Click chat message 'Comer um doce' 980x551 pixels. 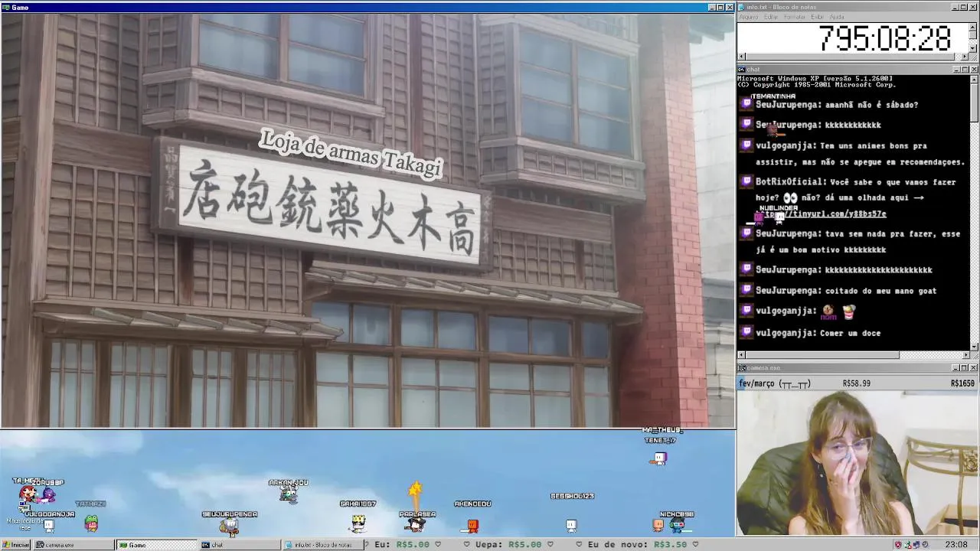coord(850,333)
